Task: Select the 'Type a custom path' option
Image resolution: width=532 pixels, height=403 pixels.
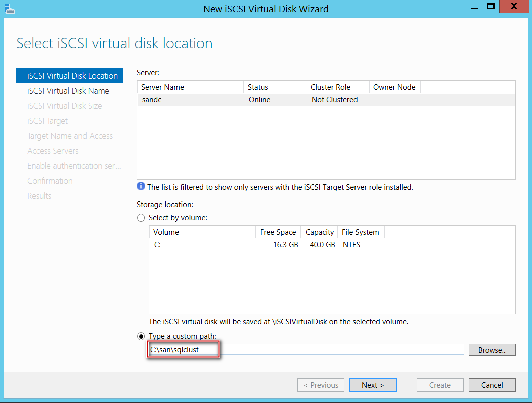Action: 141,336
